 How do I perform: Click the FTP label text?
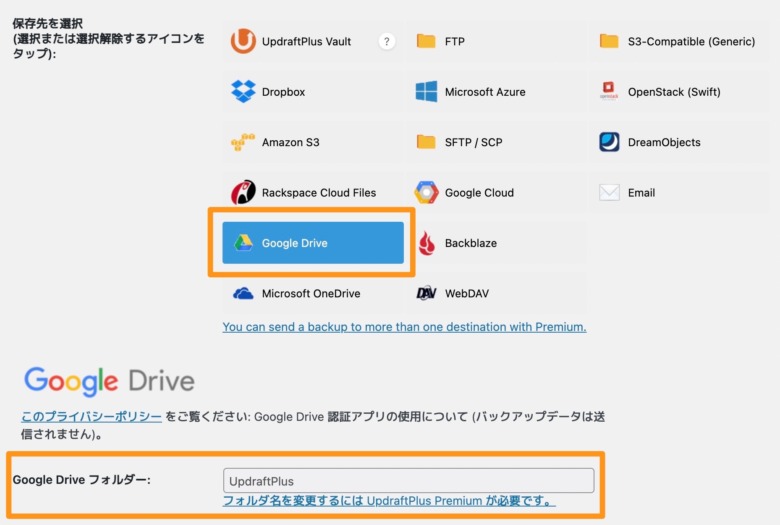[455, 41]
